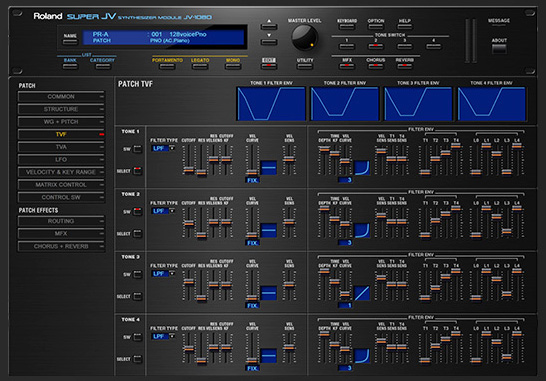
Task: Open the STRUCTURE page
Action: coord(61,109)
